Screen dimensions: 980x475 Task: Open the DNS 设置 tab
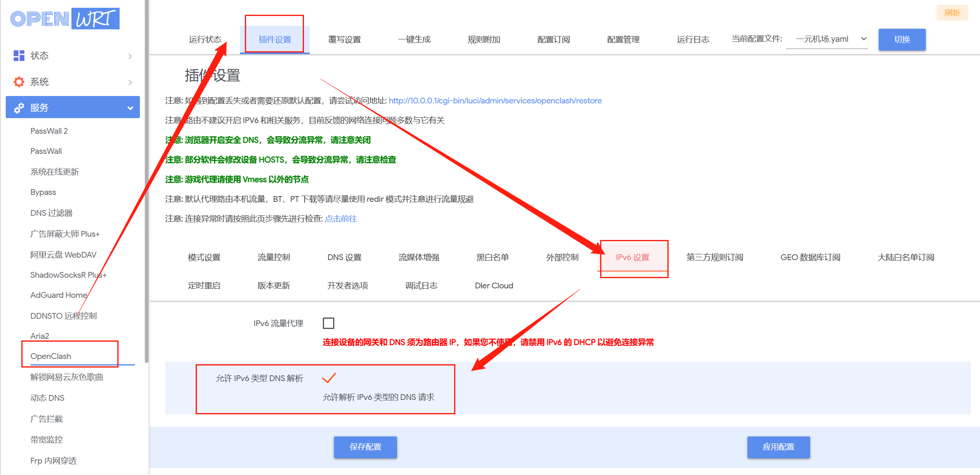(344, 257)
